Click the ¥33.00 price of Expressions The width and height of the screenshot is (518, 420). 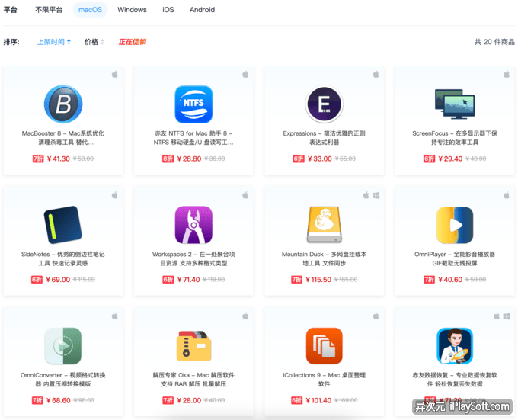[319, 159]
